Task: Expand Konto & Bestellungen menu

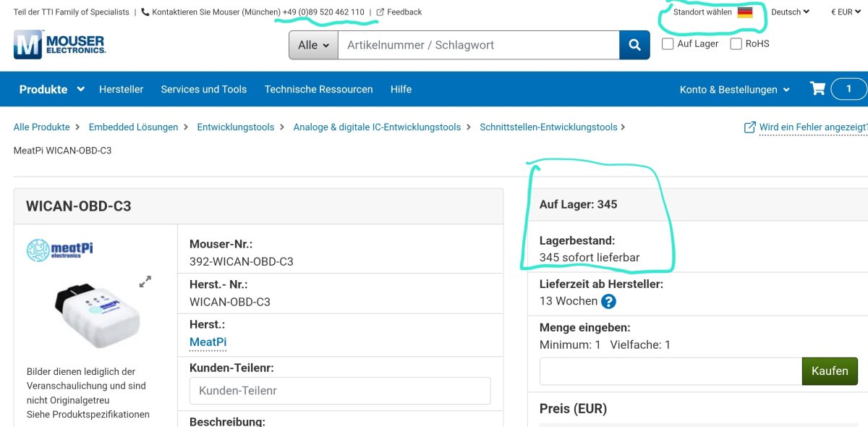Action: pyautogui.click(x=735, y=90)
